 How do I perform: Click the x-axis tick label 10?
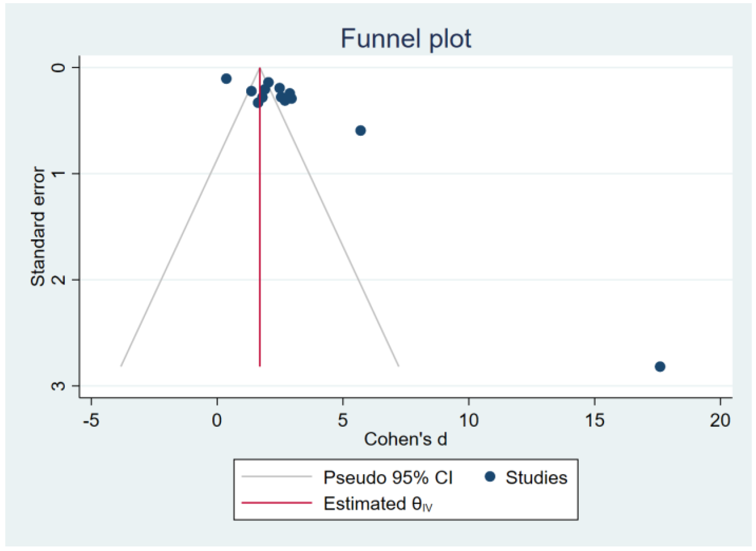point(469,420)
